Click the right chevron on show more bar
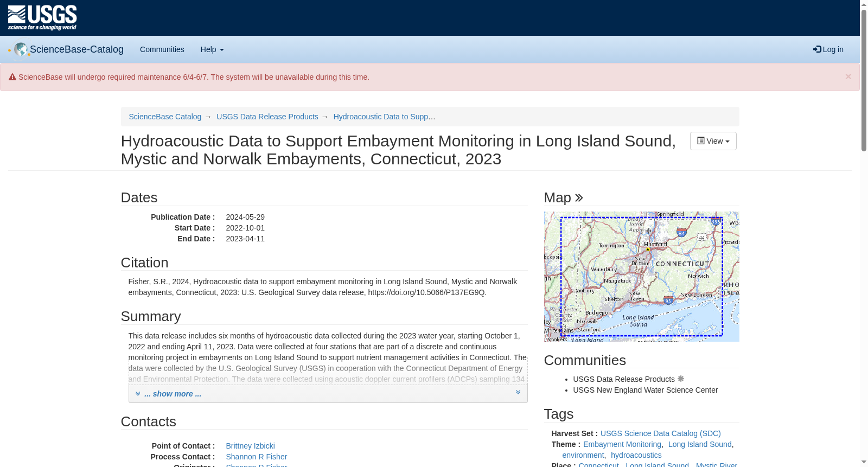The width and height of the screenshot is (868, 467). pos(518,393)
